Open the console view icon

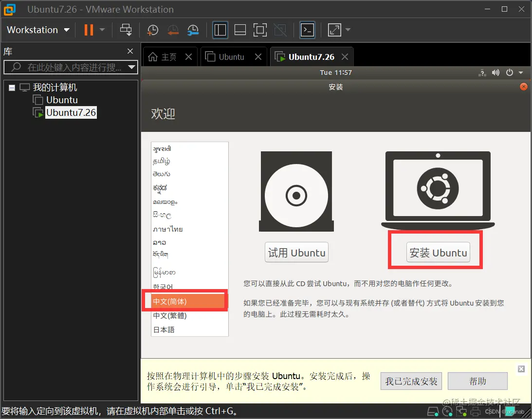(x=307, y=30)
